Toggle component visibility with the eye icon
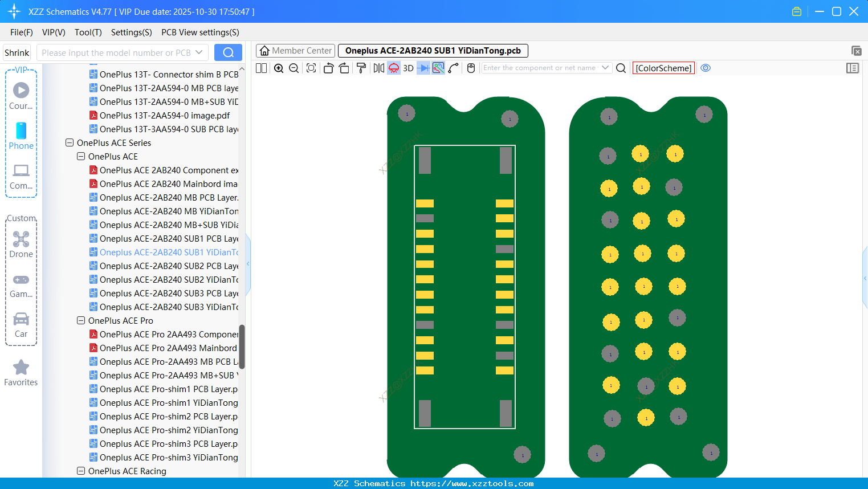868x489 pixels. click(x=706, y=68)
